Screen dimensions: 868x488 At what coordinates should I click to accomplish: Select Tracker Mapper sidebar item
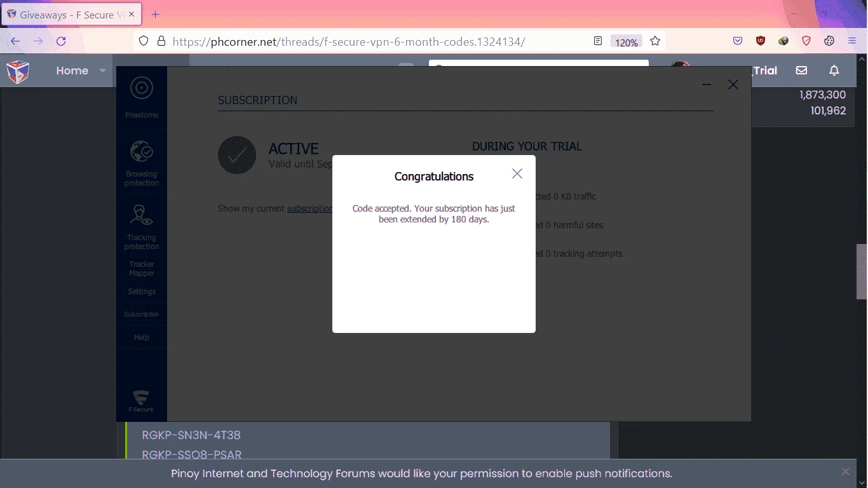[x=142, y=269]
